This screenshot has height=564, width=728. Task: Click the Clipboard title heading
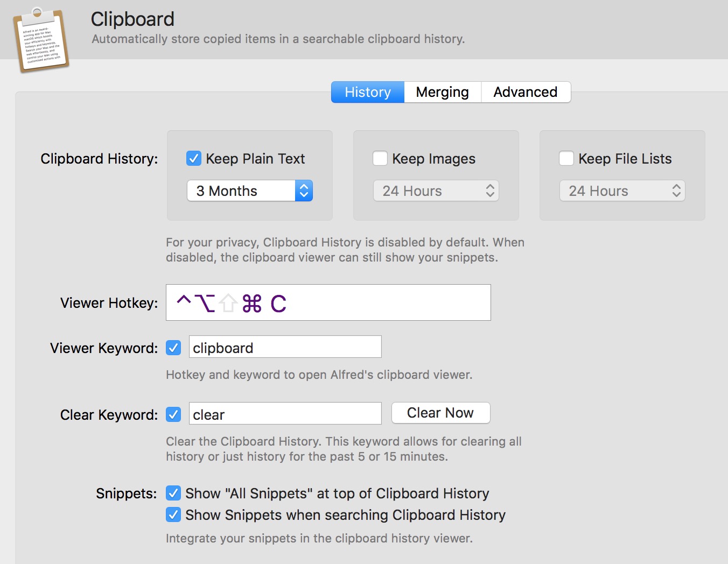point(132,19)
